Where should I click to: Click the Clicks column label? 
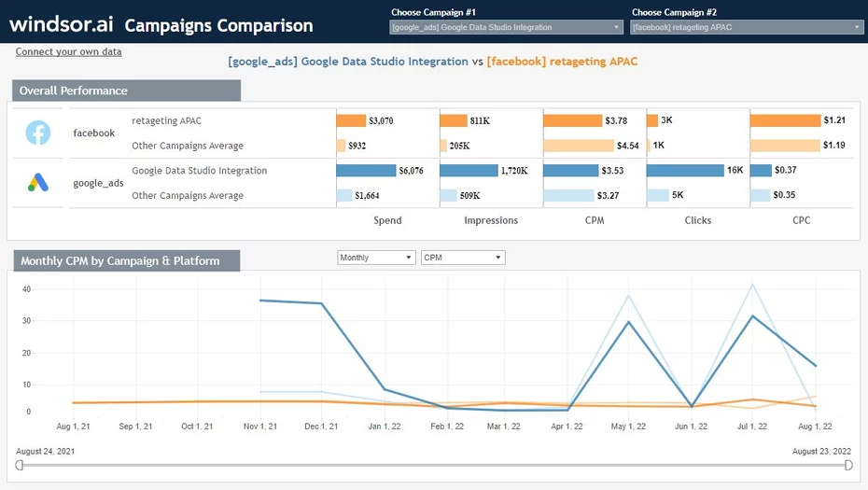(698, 220)
